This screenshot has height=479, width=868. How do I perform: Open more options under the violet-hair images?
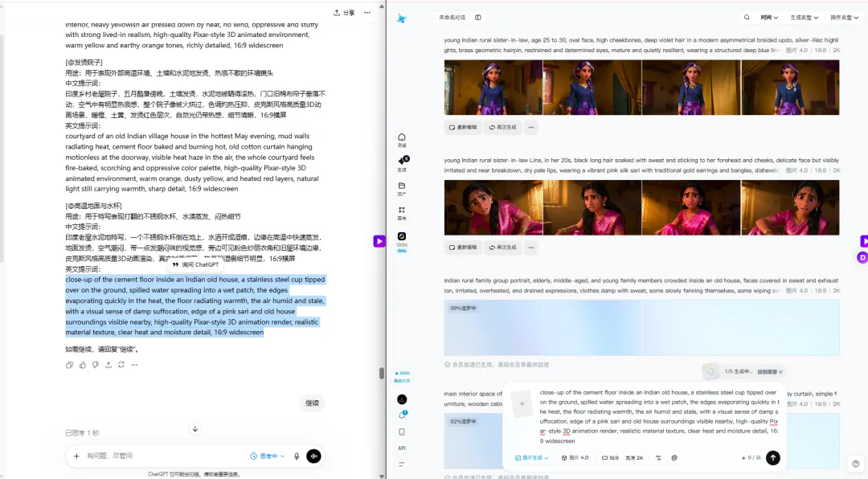click(531, 127)
